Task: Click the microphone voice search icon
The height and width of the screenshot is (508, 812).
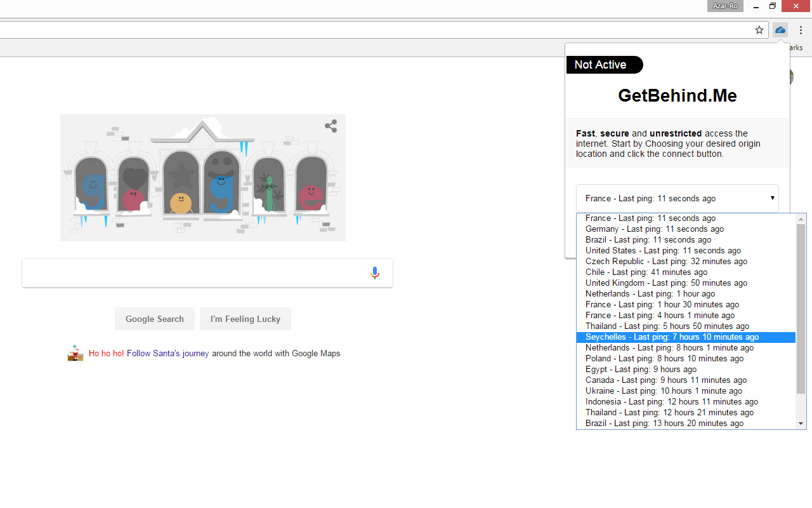Action: pos(375,273)
